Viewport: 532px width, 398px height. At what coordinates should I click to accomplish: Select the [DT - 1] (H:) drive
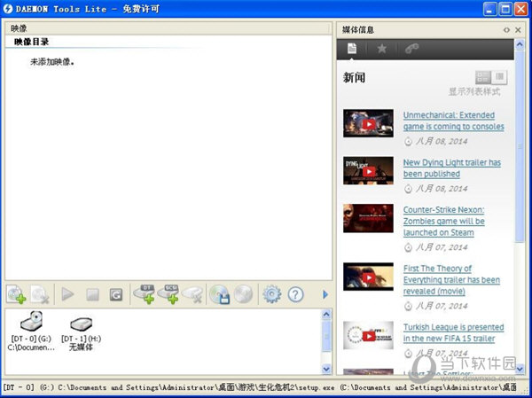(x=81, y=333)
